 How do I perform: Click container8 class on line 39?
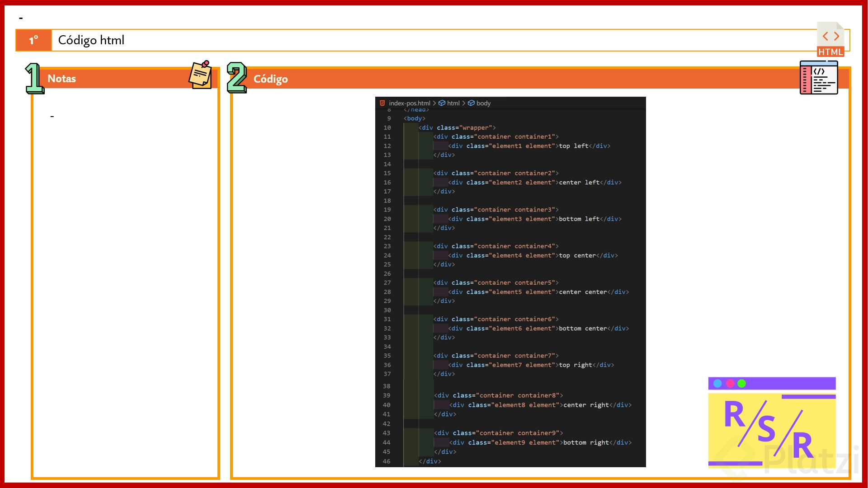(537, 395)
